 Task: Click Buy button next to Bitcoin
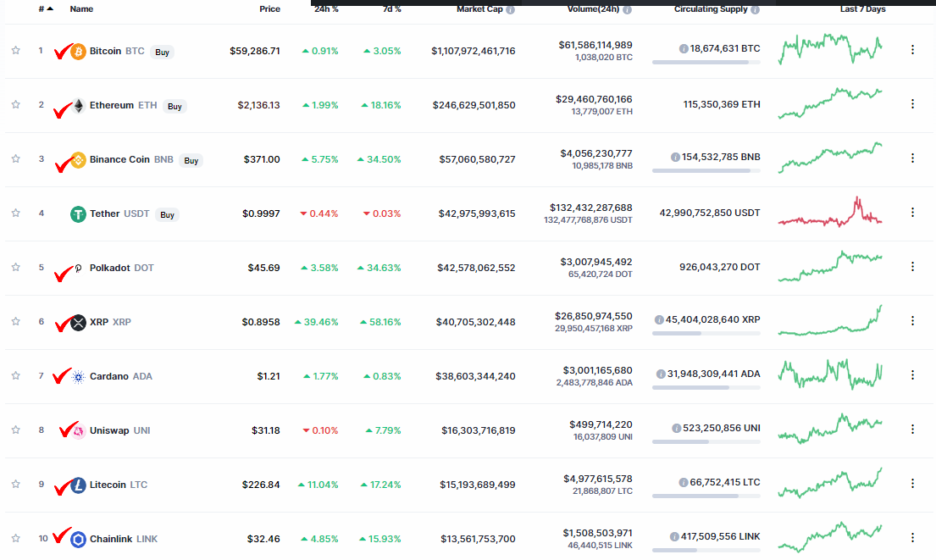pos(163,52)
